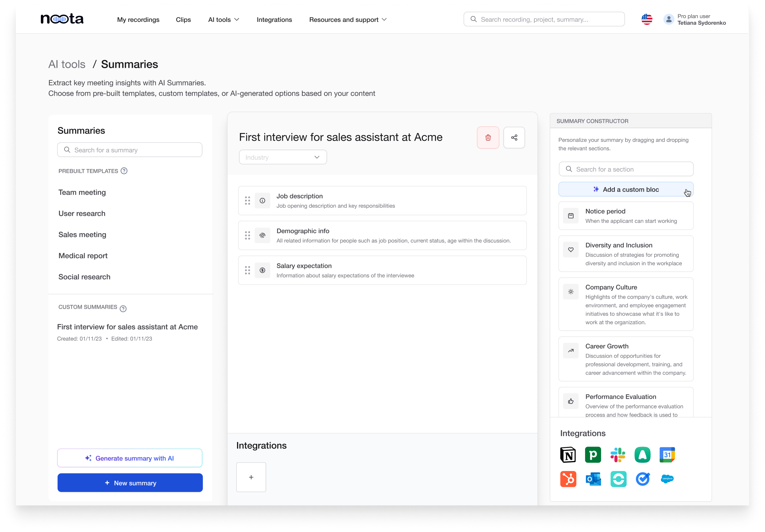Viewport: 765px width, 532px height.
Task: Click Add a custom bloc button
Action: (626, 189)
